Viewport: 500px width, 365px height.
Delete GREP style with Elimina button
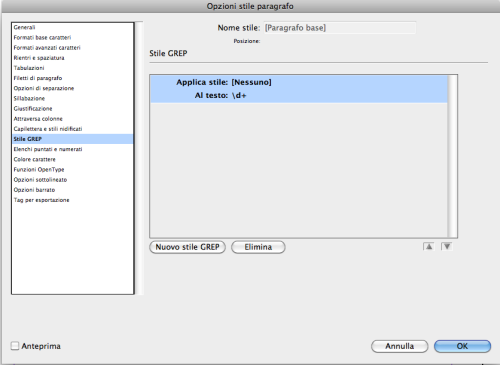click(x=258, y=247)
